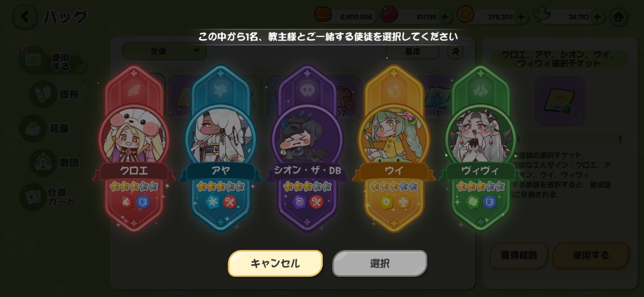Viewport: 644px width, 297px height.
Task: Open the 全体 filter dropdown
Action: (164, 51)
